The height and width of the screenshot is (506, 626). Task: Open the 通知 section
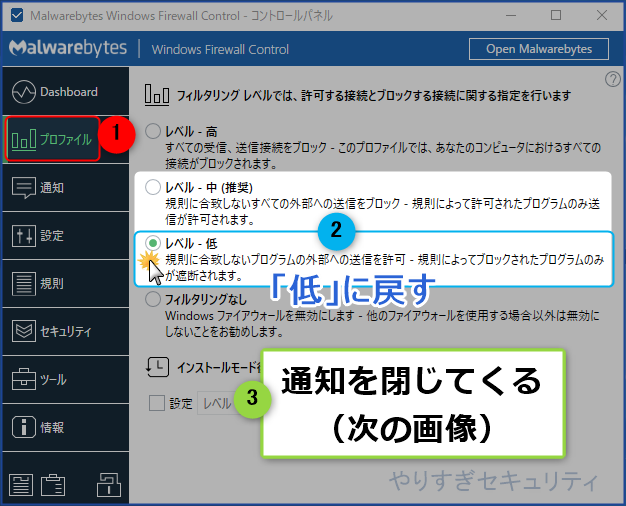pos(65,187)
